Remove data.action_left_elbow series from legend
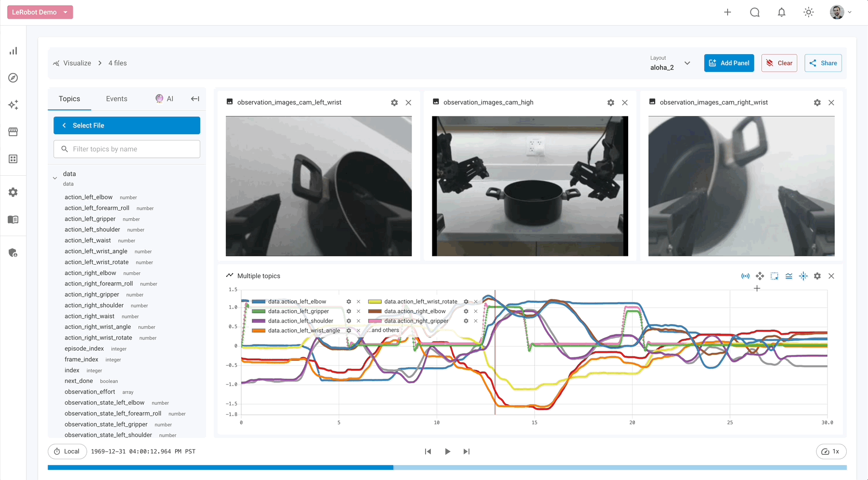The width and height of the screenshot is (868, 480). 358,301
